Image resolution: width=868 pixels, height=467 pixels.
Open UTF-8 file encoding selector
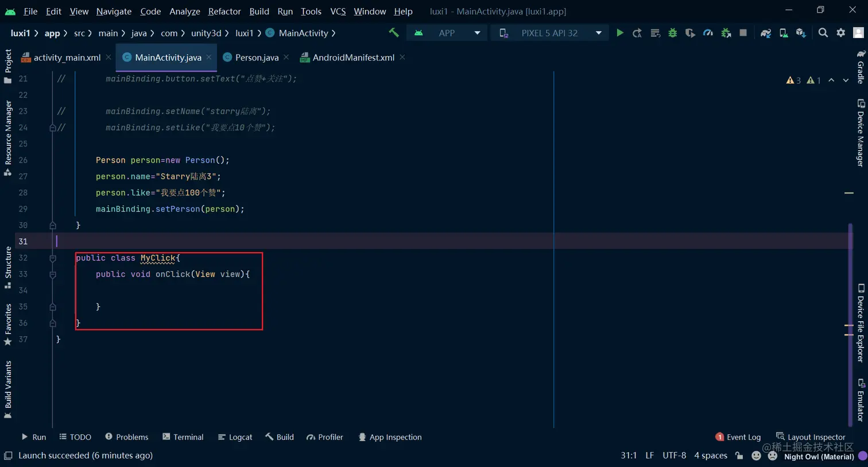click(x=675, y=456)
